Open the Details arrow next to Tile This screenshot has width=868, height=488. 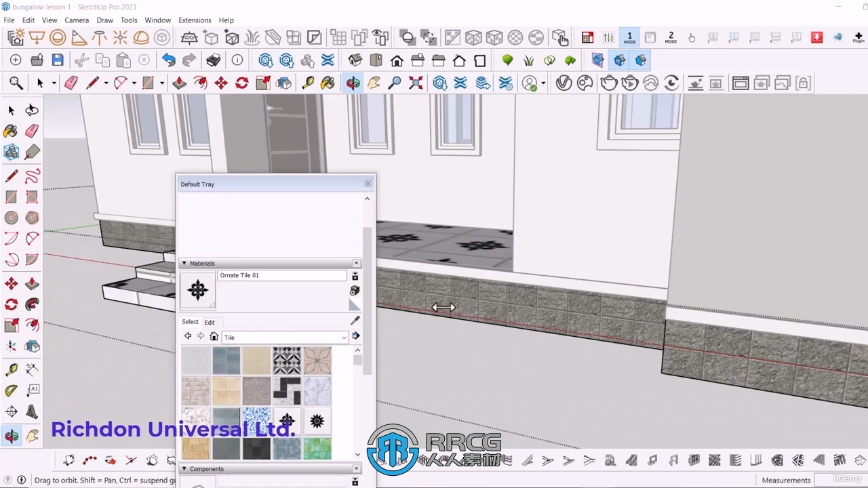(355, 336)
